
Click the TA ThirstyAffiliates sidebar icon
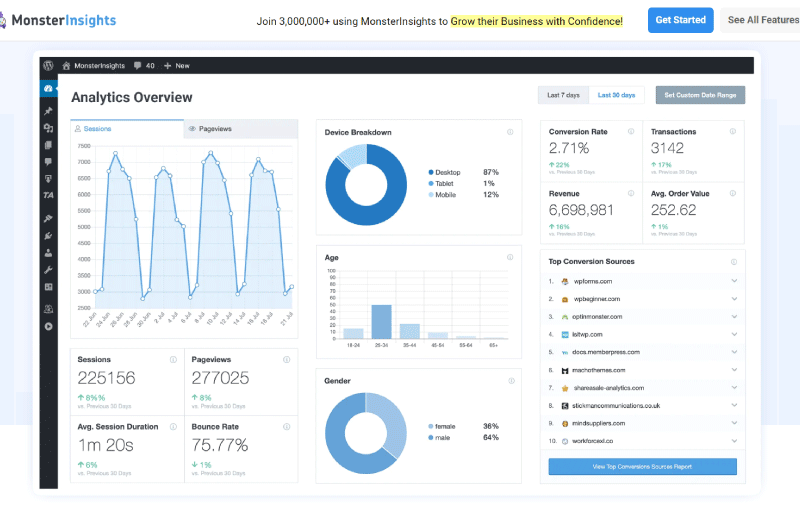tap(48, 195)
